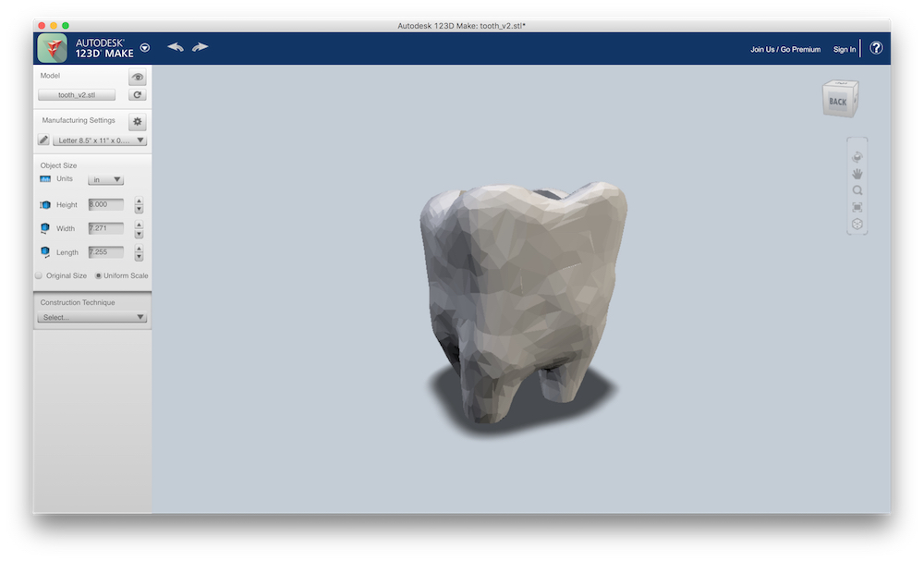Click Sign In
This screenshot has width=924, height=561.
tap(844, 50)
